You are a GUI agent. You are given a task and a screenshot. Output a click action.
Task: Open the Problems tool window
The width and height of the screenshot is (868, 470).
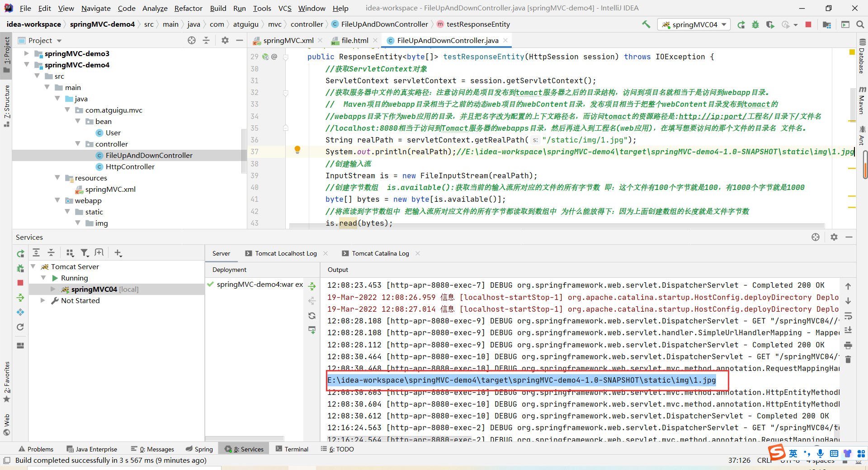[36, 449]
